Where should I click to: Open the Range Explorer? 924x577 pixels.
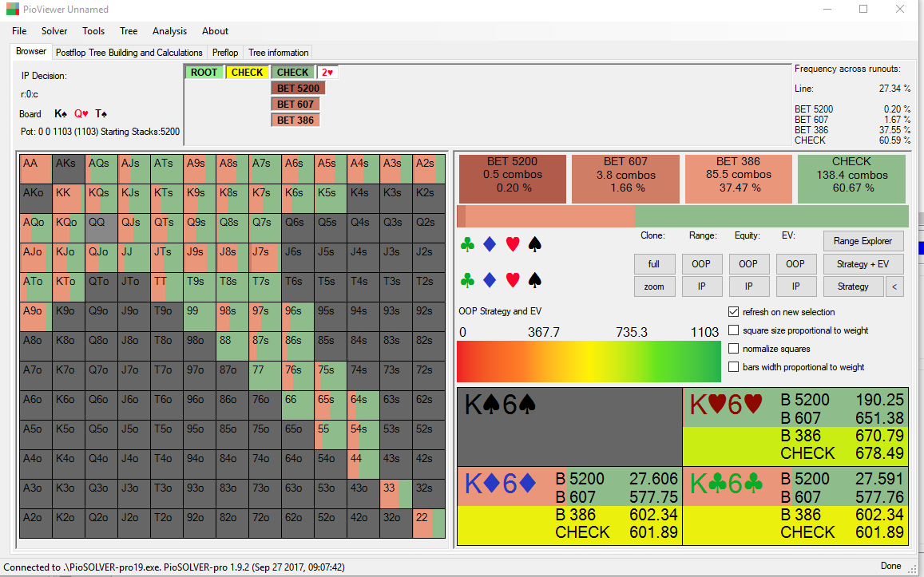[863, 241]
